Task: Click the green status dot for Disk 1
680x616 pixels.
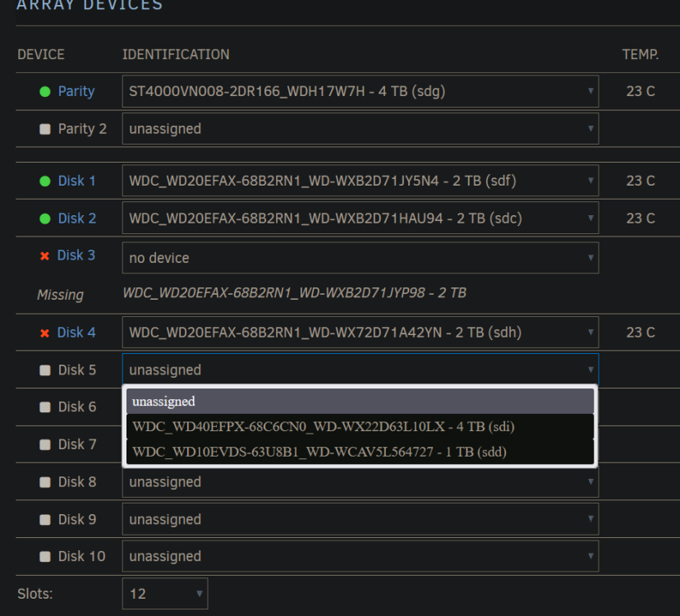Action: tap(45, 181)
